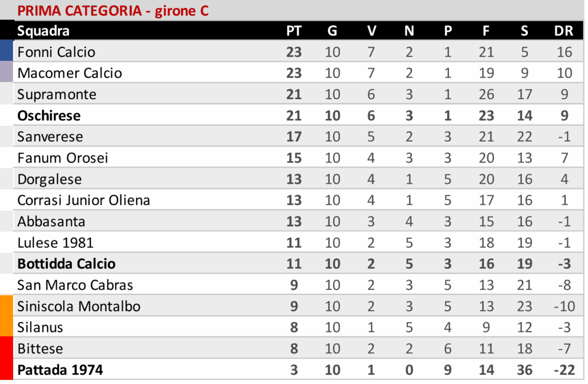Select the -22 goal difference cell
Viewport: 588px width, 384px height.
563,370
